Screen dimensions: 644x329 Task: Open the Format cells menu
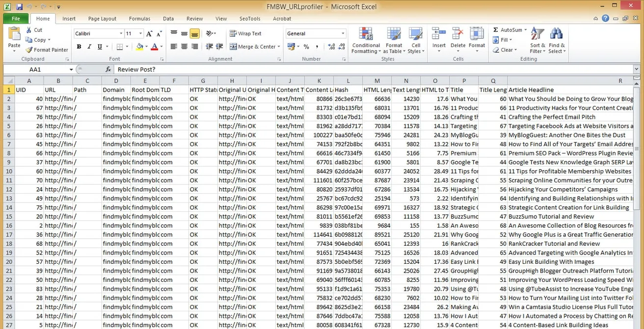point(477,40)
